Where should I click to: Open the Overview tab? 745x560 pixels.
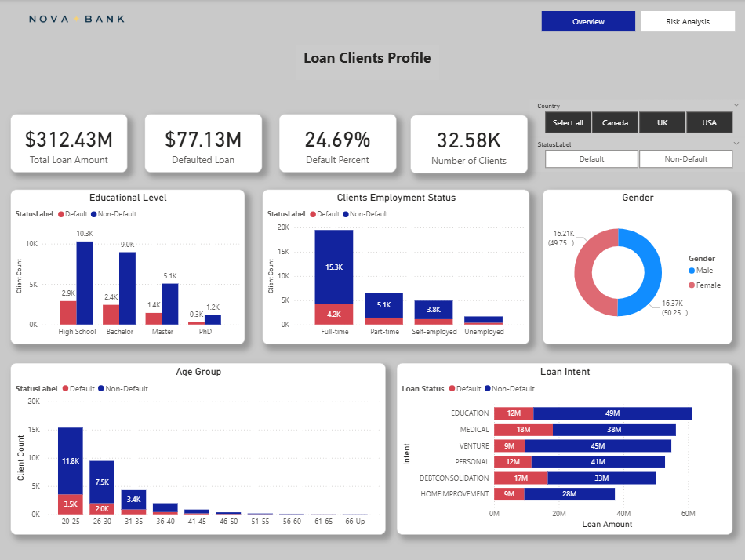(588, 21)
